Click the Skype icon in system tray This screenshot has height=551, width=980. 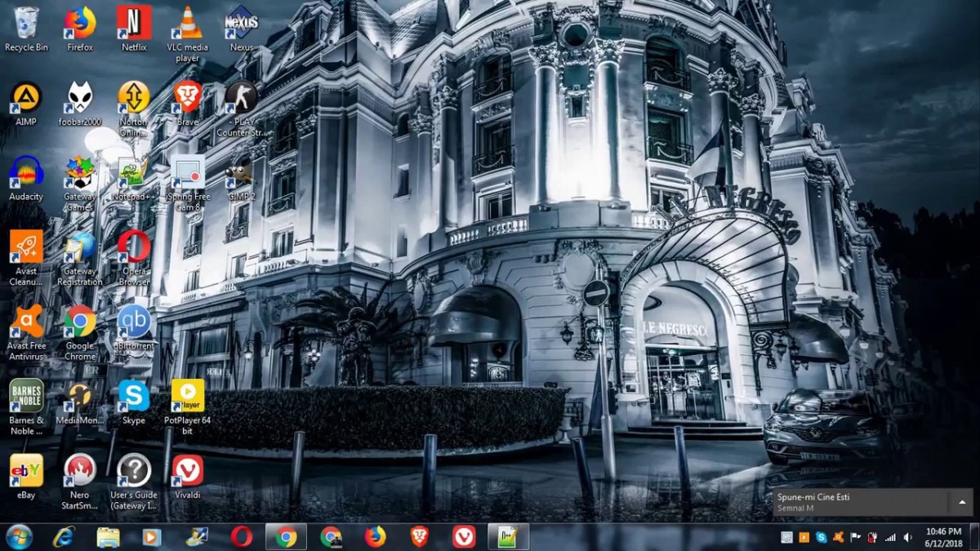(x=821, y=537)
